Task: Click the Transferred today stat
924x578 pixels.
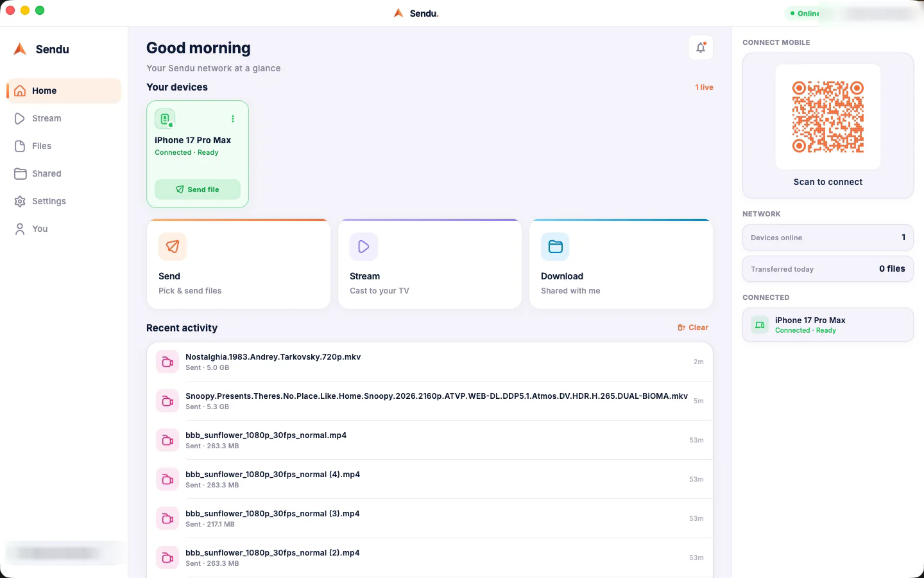Action: click(828, 269)
